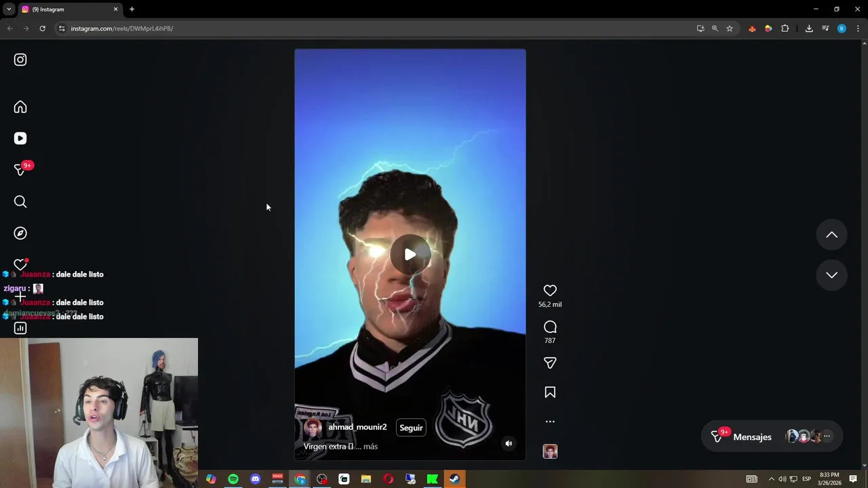The width and height of the screenshot is (868, 488).
Task: View site information beside the URL
Action: (x=62, y=28)
